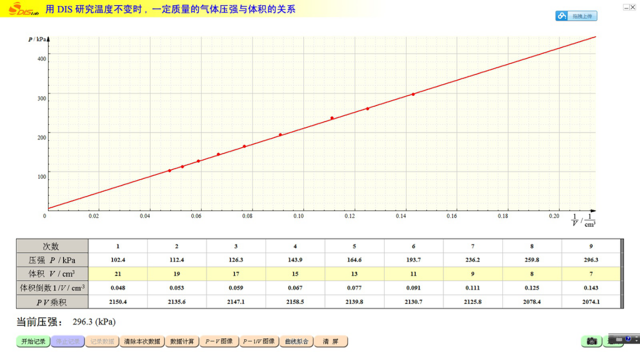The width and height of the screenshot is (640, 360).
Task: Click the data table's vertical scrollbar
Action: point(622,274)
